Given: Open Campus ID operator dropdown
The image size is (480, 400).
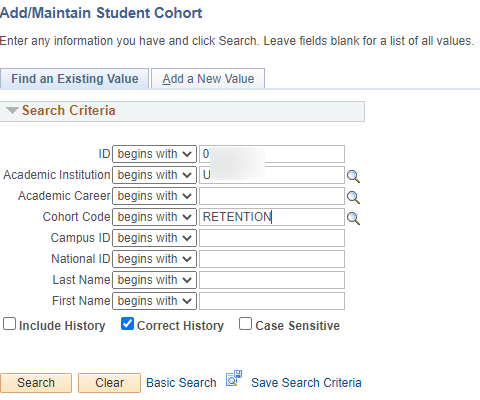Looking at the screenshot, I should (x=154, y=238).
